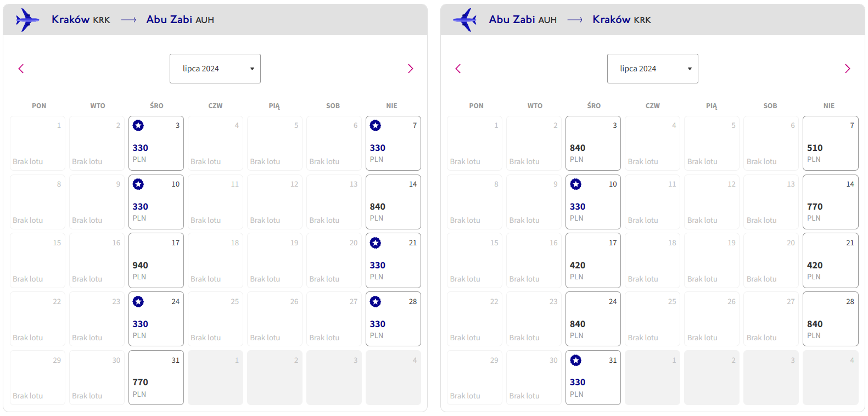Go to next month in Abu Zabi–Kraków calendar
Screen dimensions: 868x416
847,69
